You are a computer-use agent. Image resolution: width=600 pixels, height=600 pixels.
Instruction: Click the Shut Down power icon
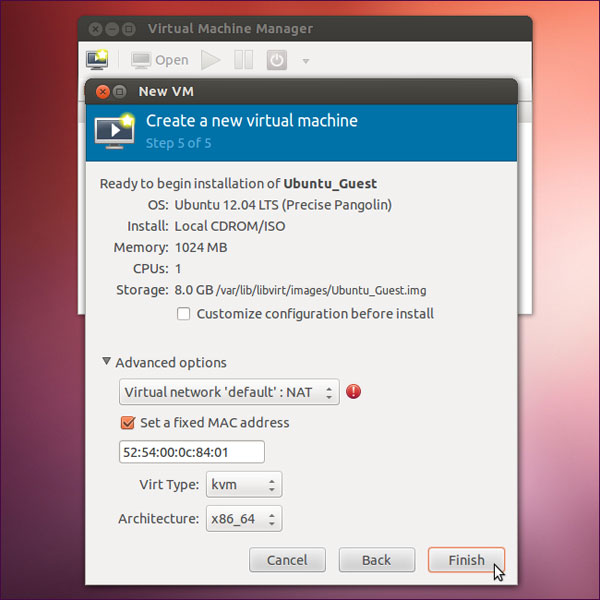click(277, 60)
